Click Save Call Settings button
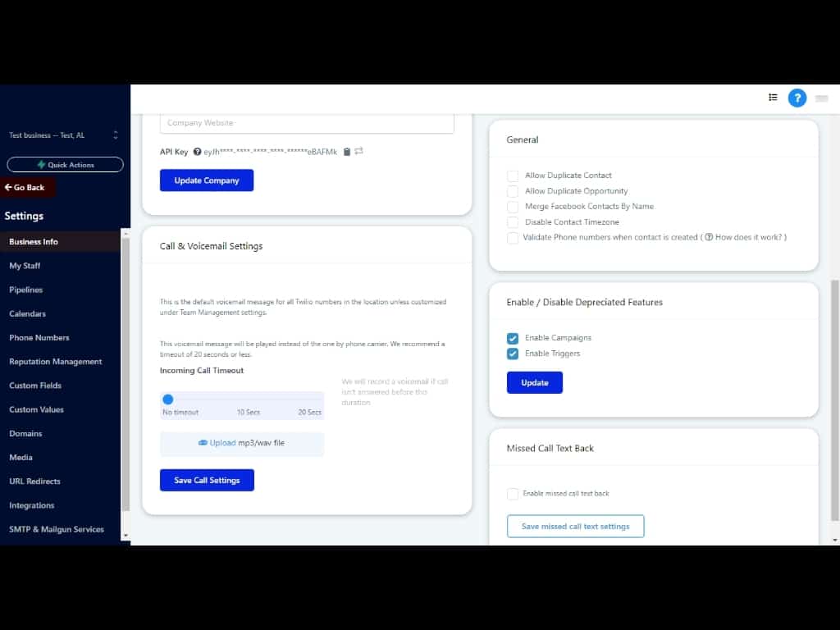840x630 pixels. tap(207, 481)
